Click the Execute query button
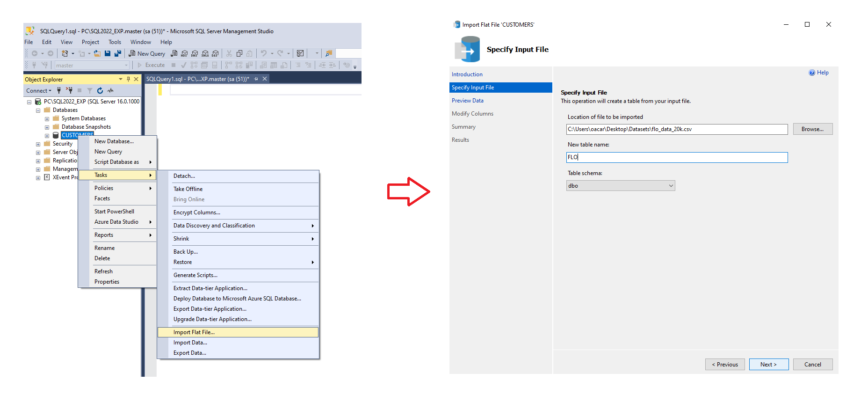The image size is (868, 395). point(151,65)
